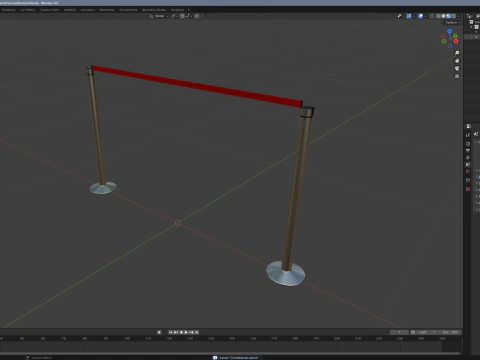Viewport: 480px width, 360px height.
Task: Toggle viewport overlays visibility
Action: (x=420, y=16)
